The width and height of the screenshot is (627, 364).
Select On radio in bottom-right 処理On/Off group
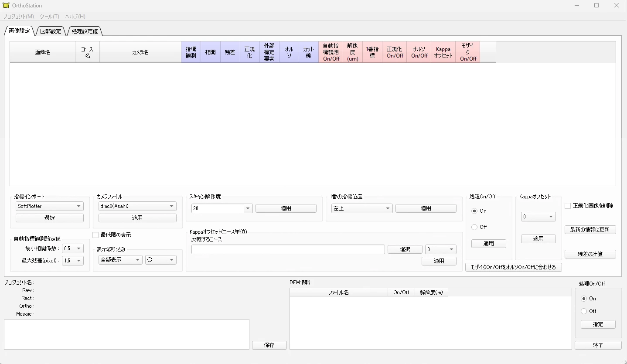point(583,299)
